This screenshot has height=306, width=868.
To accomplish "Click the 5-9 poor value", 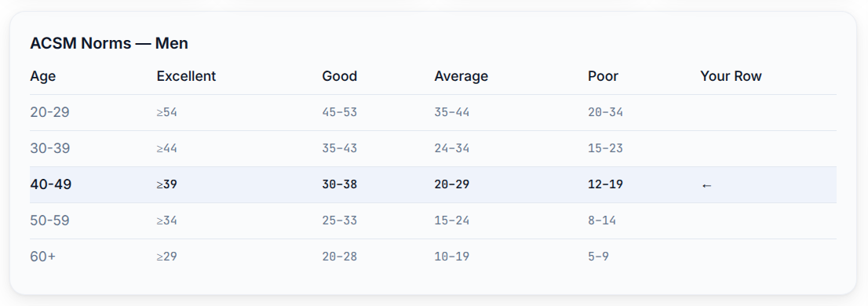I will tap(598, 257).
